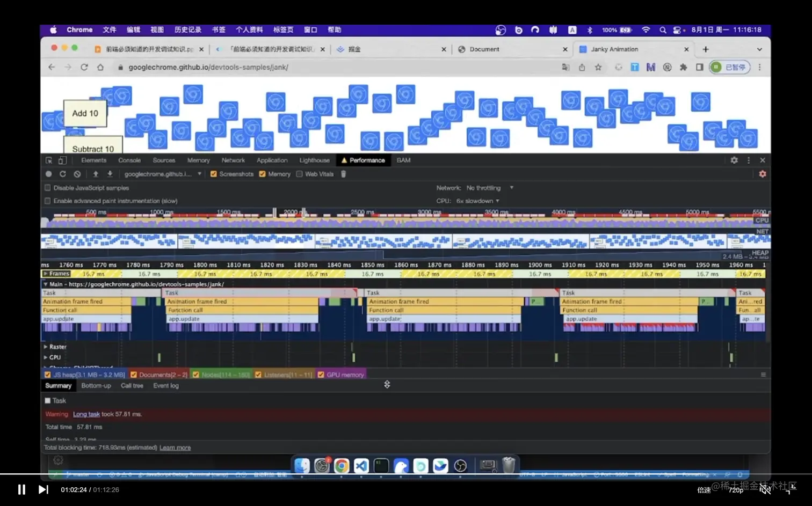Open the Long task link

coord(86,414)
